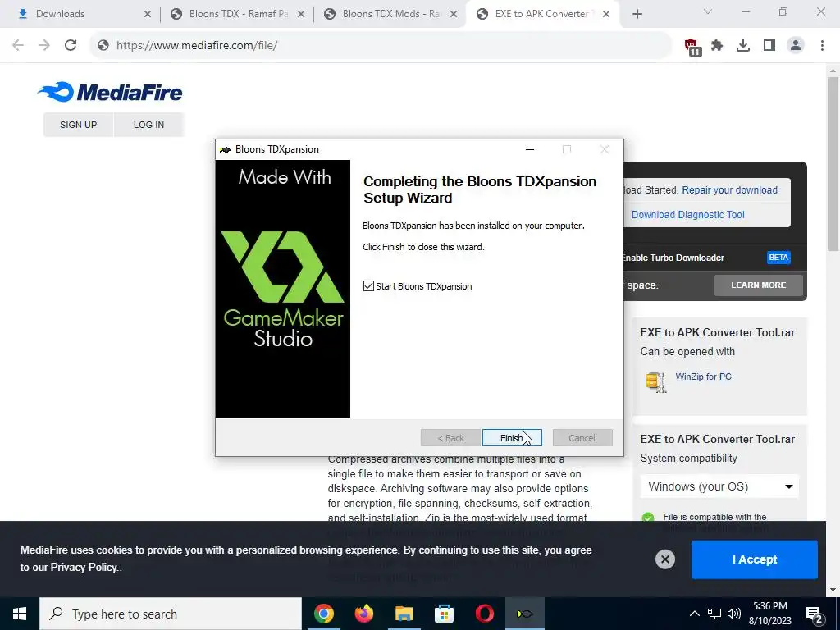
Task: Open File Explorer from the taskbar
Action: [x=404, y=614]
